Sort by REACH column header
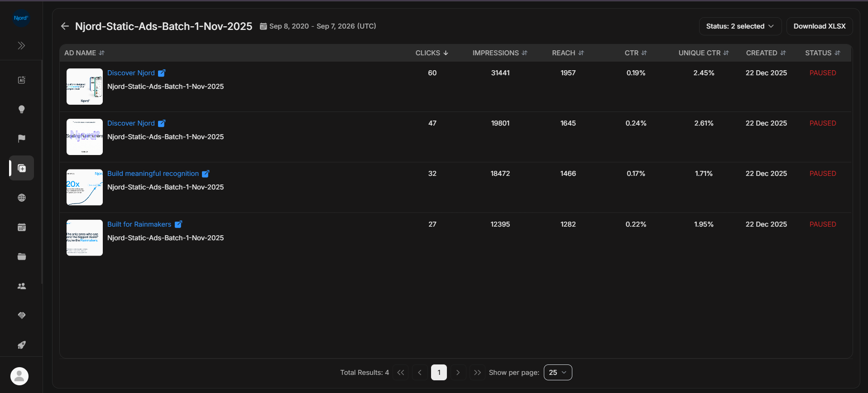868x393 pixels. point(568,53)
